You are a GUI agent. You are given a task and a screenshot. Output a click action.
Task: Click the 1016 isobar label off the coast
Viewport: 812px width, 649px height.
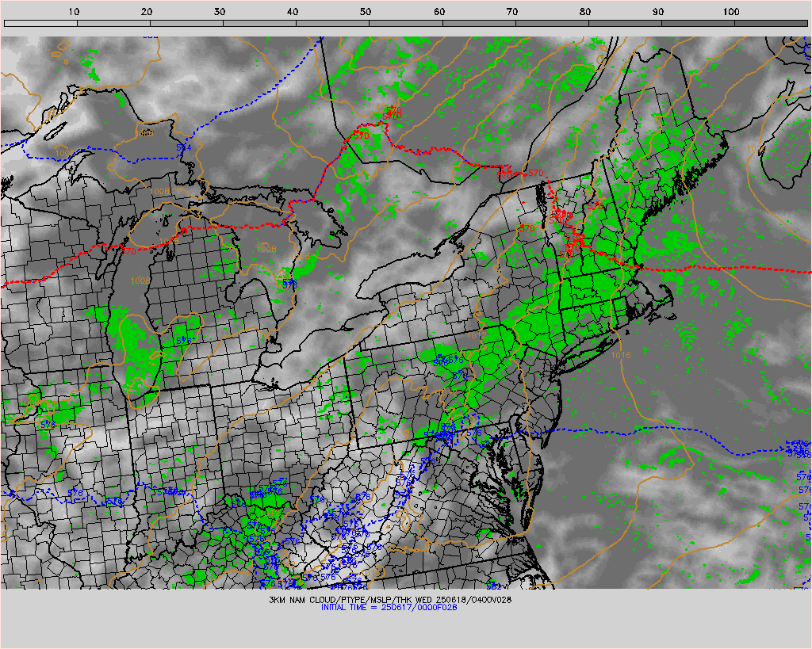[x=621, y=355]
